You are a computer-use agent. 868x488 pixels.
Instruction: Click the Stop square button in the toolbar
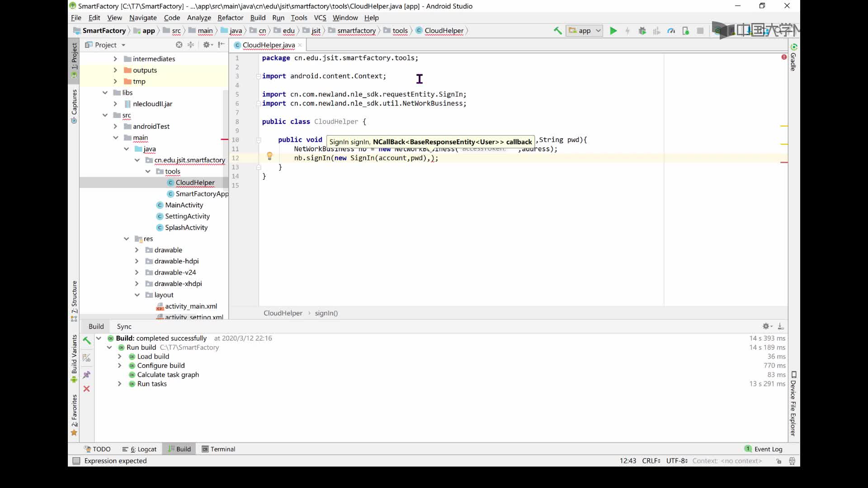point(700,31)
